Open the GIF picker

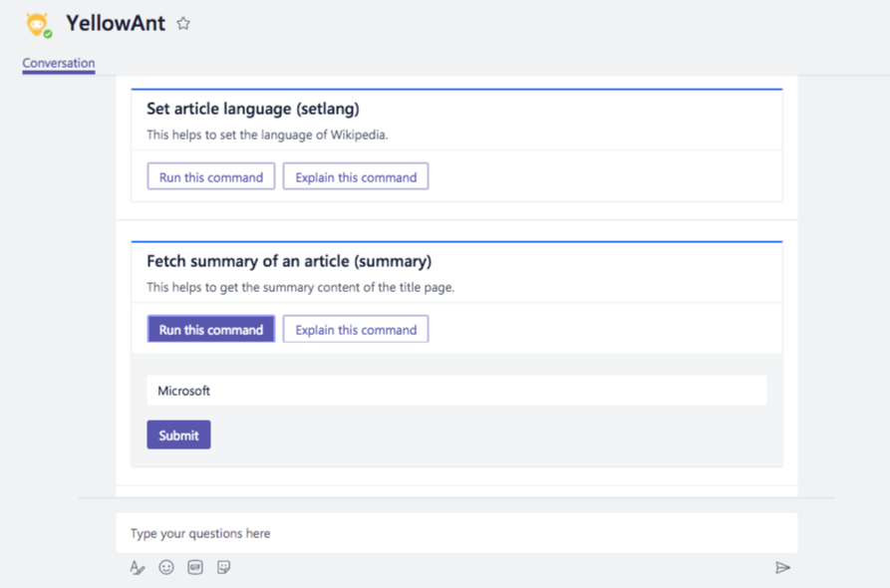point(195,567)
